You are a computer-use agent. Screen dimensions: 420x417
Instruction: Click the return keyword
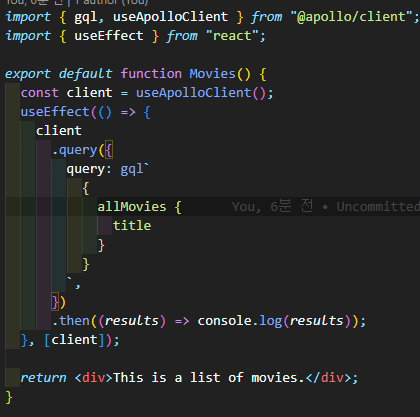tap(43, 378)
